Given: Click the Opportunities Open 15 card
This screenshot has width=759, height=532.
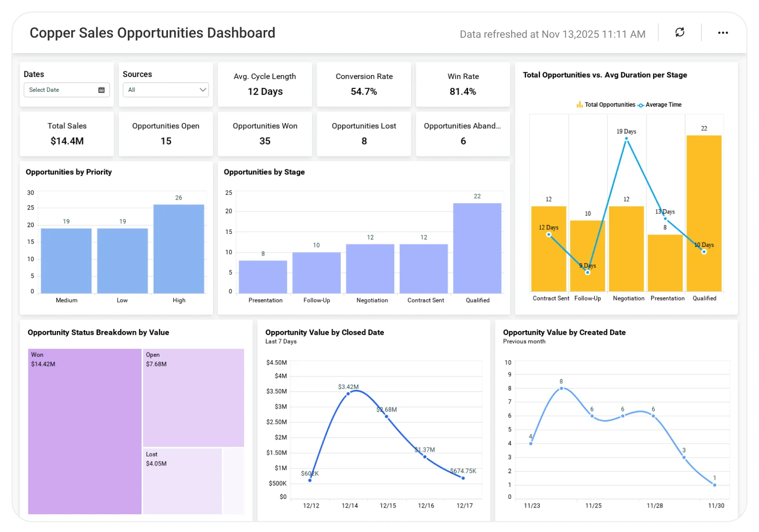Looking at the screenshot, I should tap(166, 134).
